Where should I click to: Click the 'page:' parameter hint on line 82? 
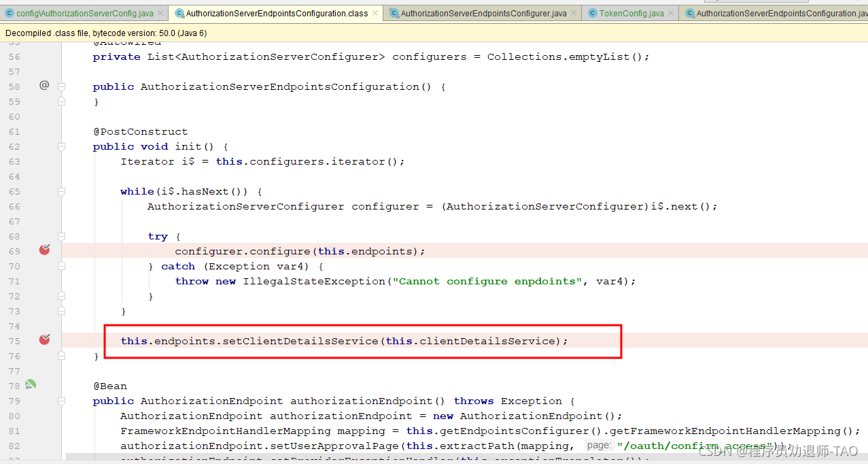click(x=598, y=445)
